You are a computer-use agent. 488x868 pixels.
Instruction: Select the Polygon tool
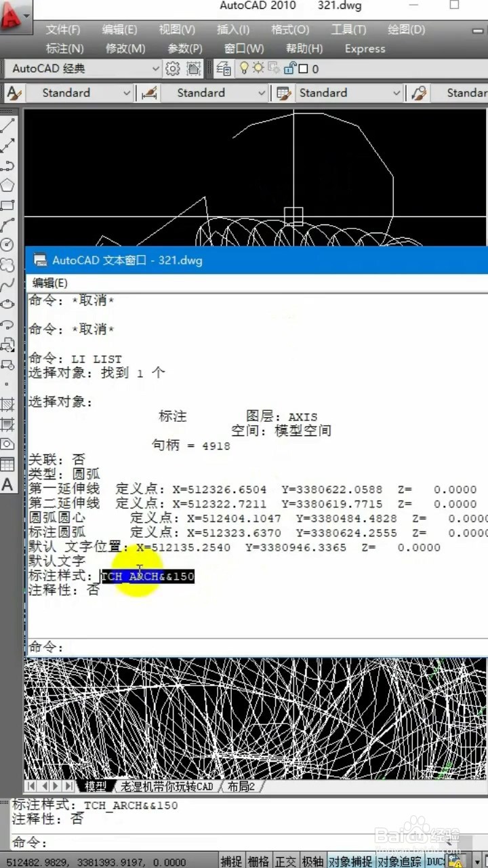[x=7, y=184]
